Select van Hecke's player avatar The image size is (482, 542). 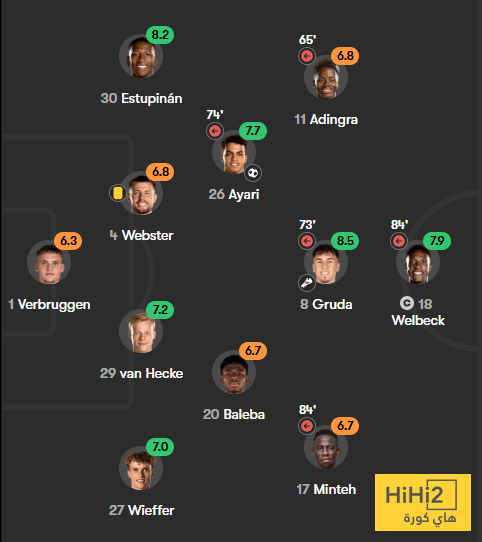coord(141,331)
